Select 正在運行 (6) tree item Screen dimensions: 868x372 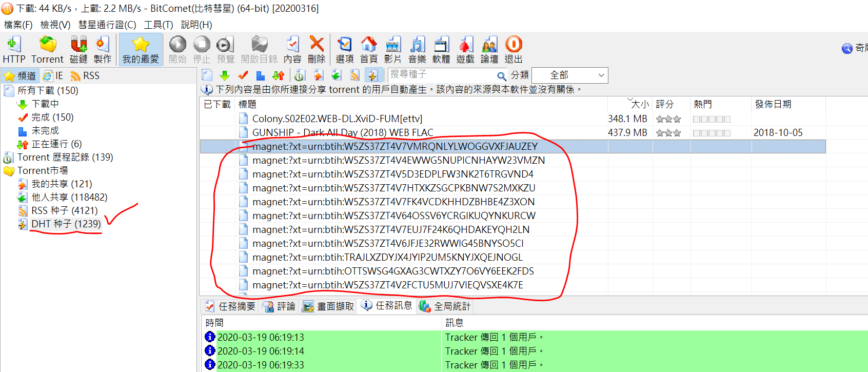(56, 144)
